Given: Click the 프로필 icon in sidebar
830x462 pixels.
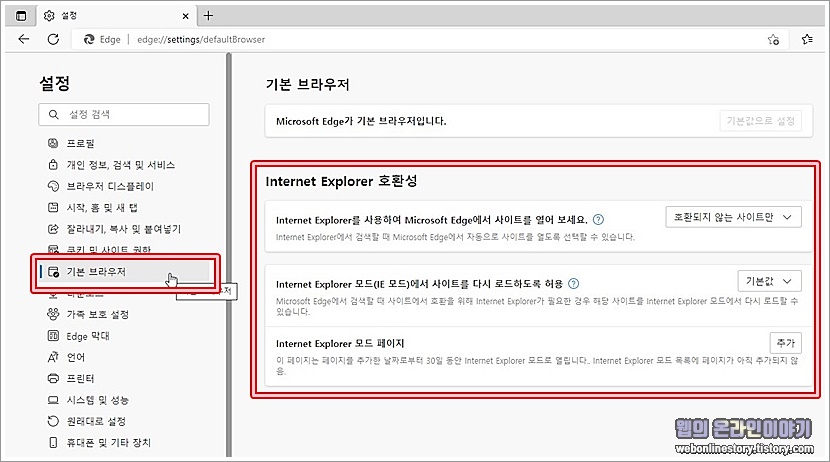Looking at the screenshot, I should pos(53,143).
